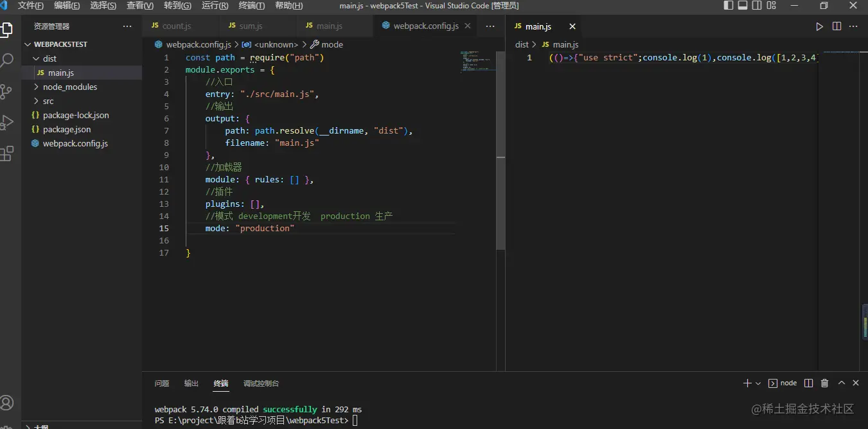Viewport: 868px width, 429px height.
Task: Open package.json from the explorer
Action: 66,129
